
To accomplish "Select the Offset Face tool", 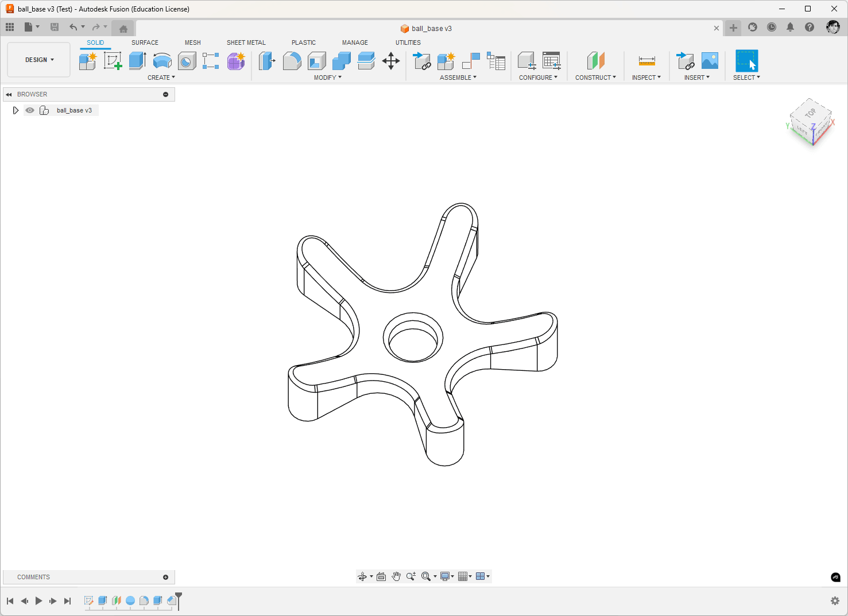I will 366,61.
